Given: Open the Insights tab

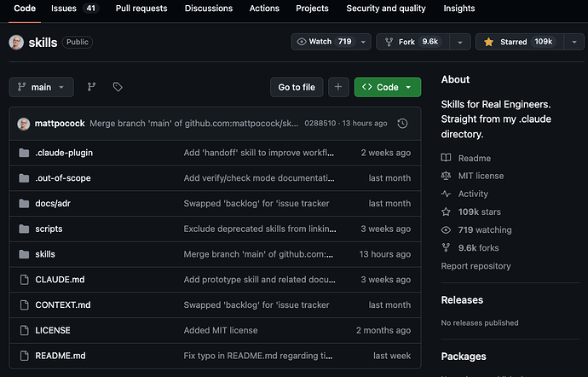Looking at the screenshot, I should pyautogui.click(x=459, y=9).
